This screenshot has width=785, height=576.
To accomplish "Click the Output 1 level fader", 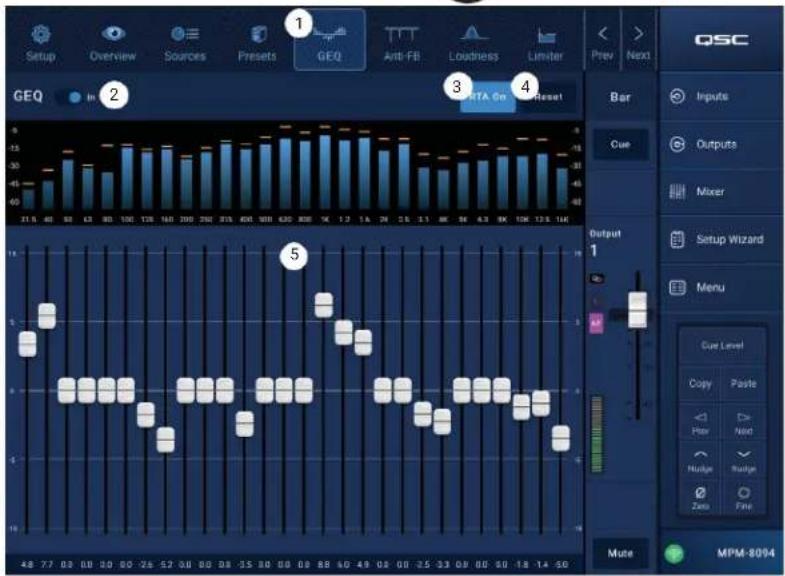I will [637, 310].
